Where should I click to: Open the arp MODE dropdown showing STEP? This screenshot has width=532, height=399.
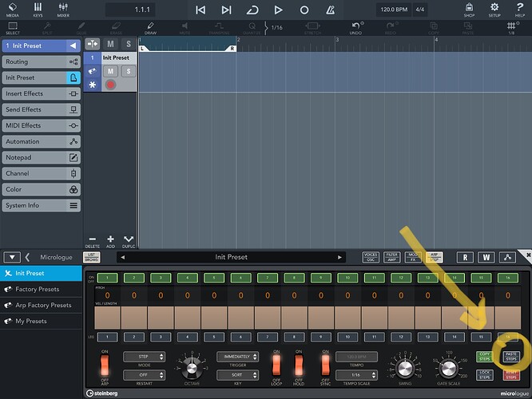coord(145,357)
